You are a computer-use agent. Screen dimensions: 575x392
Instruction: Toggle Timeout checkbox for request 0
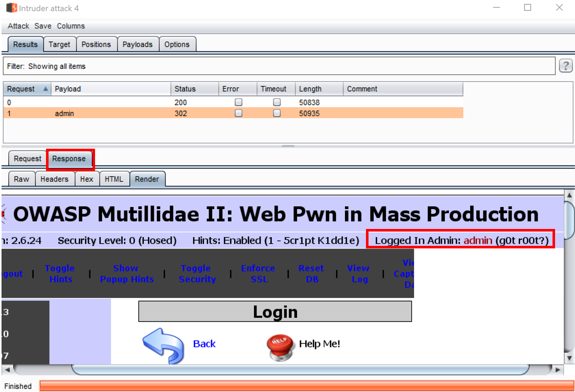coord(277,102)
